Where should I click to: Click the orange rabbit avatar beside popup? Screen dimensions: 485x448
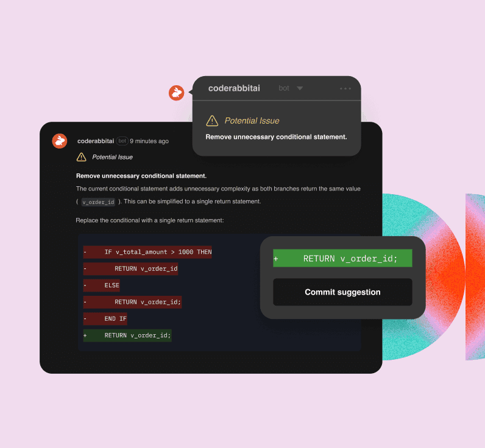(176, 93)
